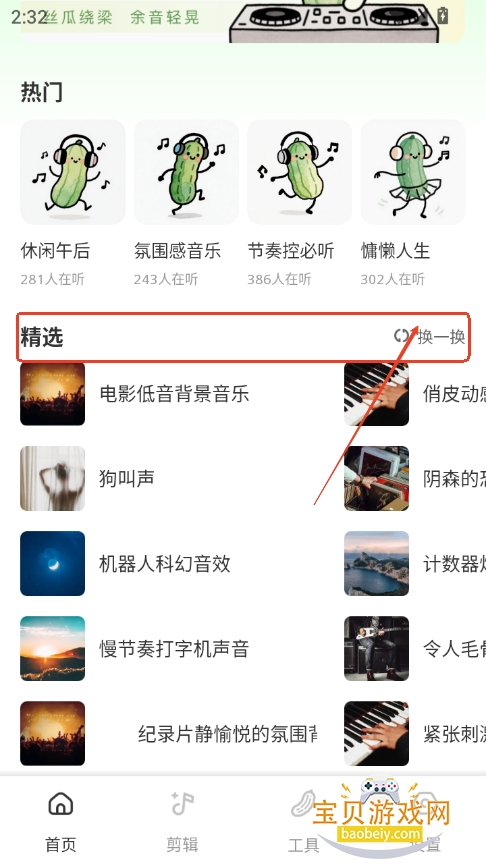The height and width of the screenshot is (864, 486).
Task: Open 机器人科幻音效 moon thumbnail
Action: click(x=52, y=563)
